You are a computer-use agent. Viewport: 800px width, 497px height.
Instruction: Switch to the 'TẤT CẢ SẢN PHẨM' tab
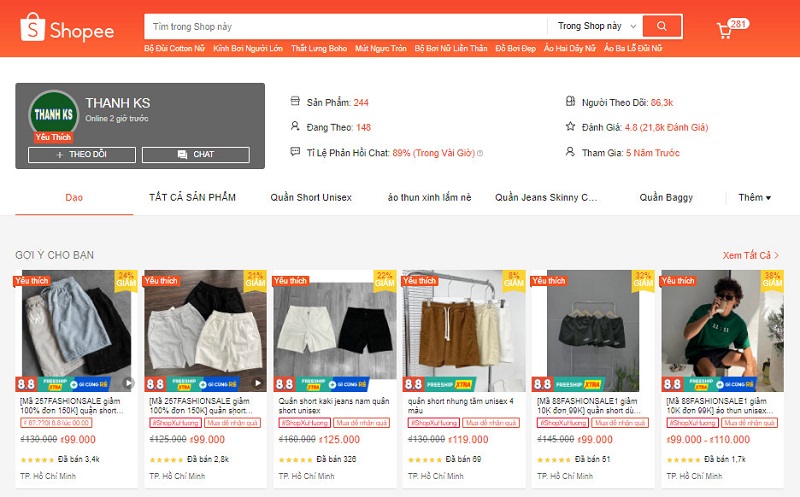tap(192, 197)
